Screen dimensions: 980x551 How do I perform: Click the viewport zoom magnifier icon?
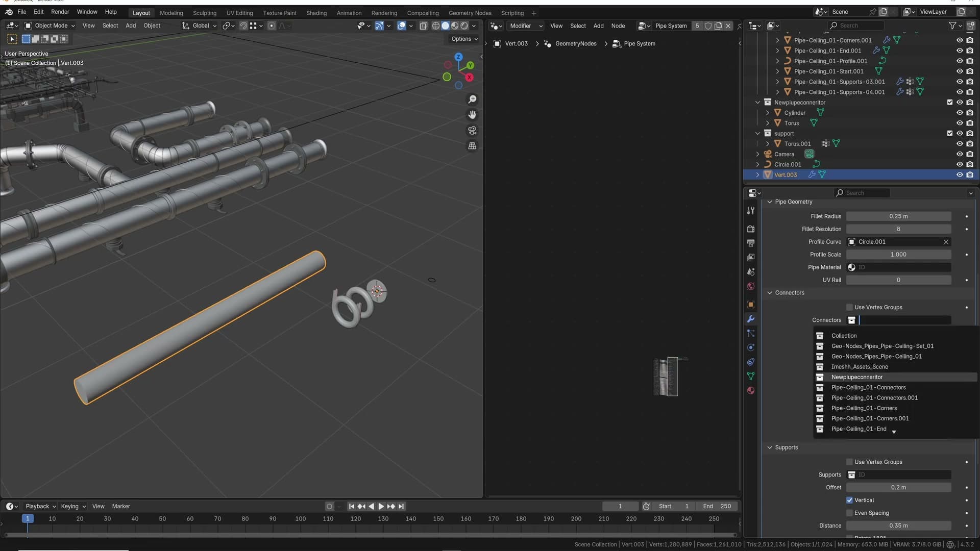(x=472, y=99)
